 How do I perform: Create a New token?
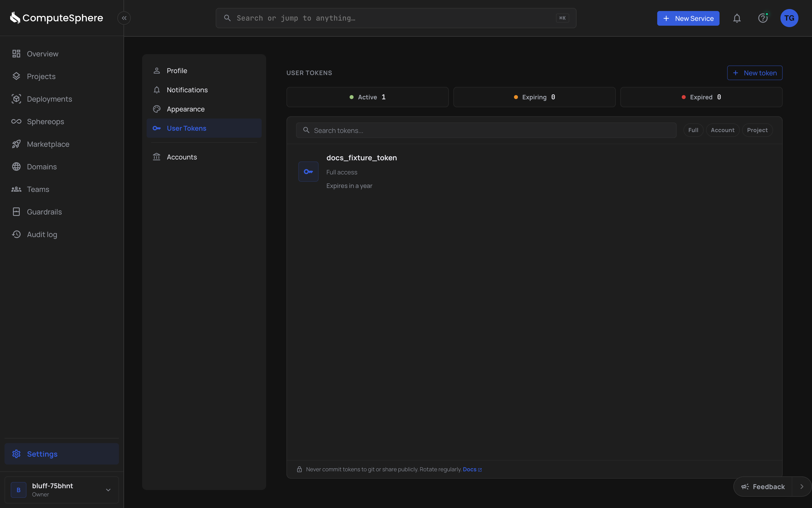tap(754, 73)
